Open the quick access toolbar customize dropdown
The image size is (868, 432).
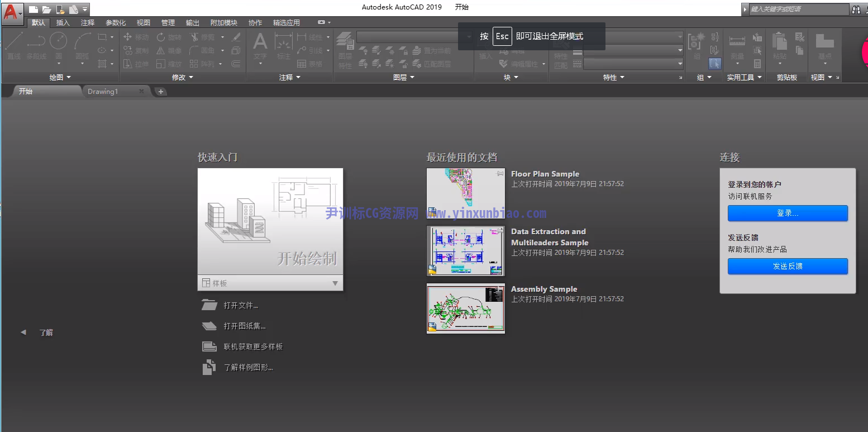(x=85, y=9)
